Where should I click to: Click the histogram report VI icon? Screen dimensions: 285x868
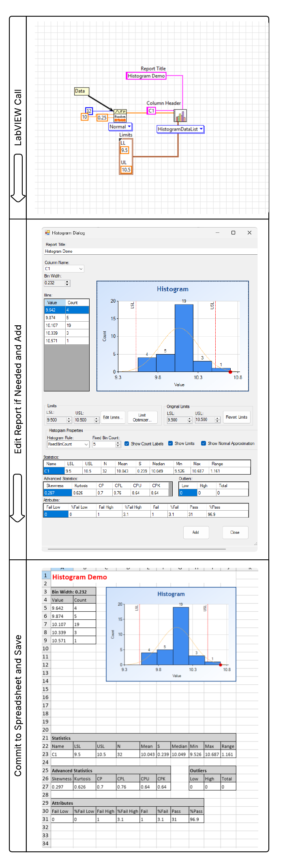click(180, 116)
